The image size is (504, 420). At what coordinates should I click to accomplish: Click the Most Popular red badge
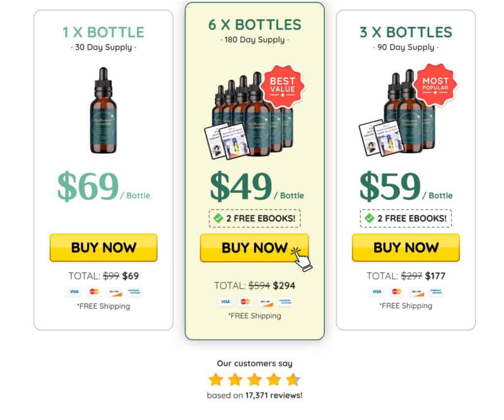click(x=435, y=85)
